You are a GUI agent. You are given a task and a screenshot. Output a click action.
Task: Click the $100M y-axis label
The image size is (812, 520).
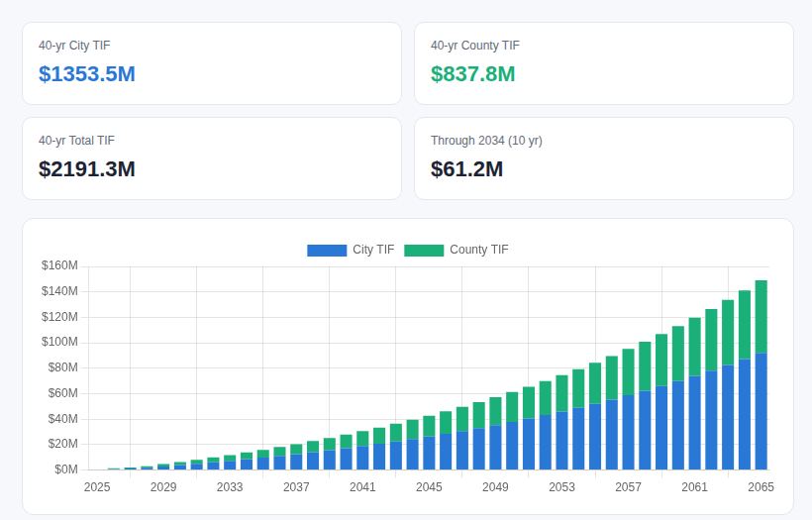tap(59, 342)
